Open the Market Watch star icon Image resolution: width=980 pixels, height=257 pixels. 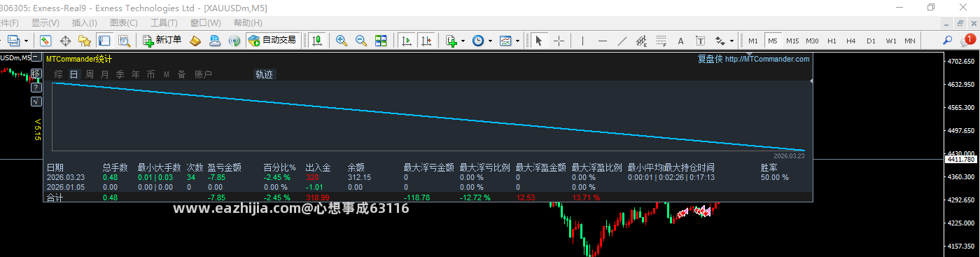tap(85, 41)
